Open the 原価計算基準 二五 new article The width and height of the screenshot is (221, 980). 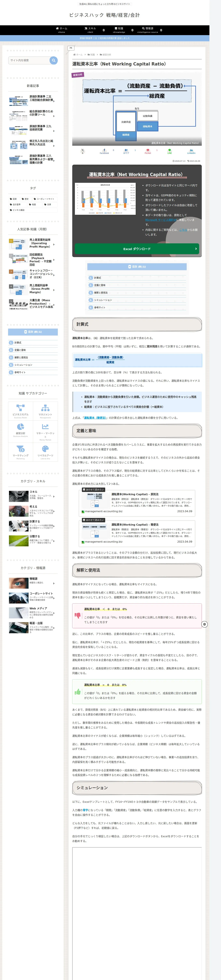[x=32, y=100]
